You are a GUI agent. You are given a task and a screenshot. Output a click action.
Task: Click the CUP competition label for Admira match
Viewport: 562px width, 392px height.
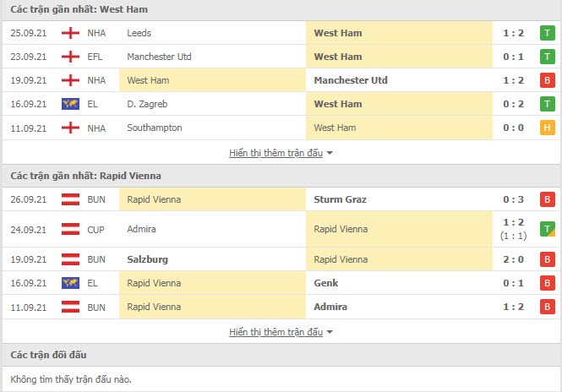[95, 229]
